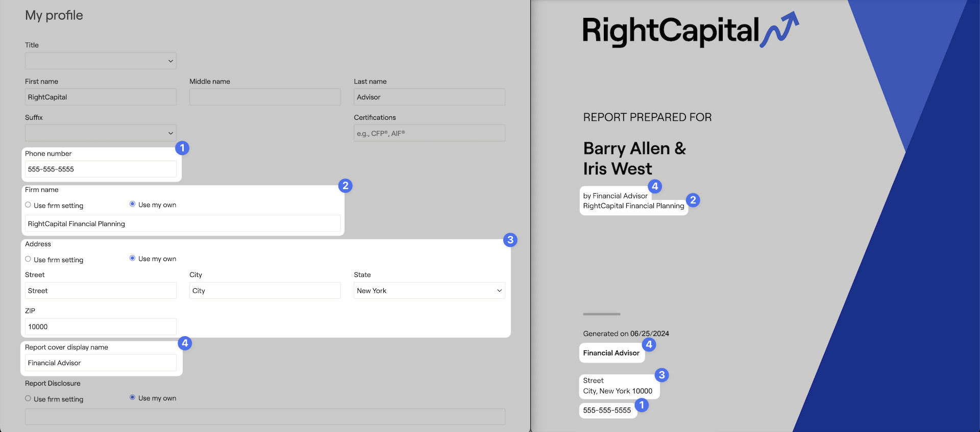Click 'City, New York 10000' address line
Image resolution: width=980 pixels, height=432 pixels.
point(618,391)
